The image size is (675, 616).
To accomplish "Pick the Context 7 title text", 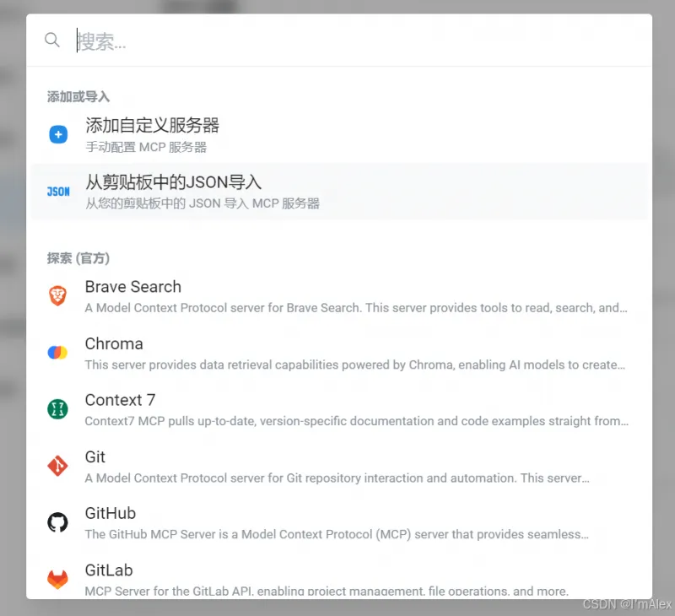I will pyautogui.click(x=120, y=400).
